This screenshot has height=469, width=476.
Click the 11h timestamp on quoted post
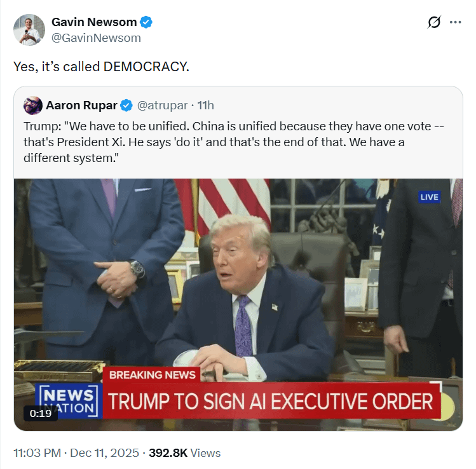pos(205,105)
